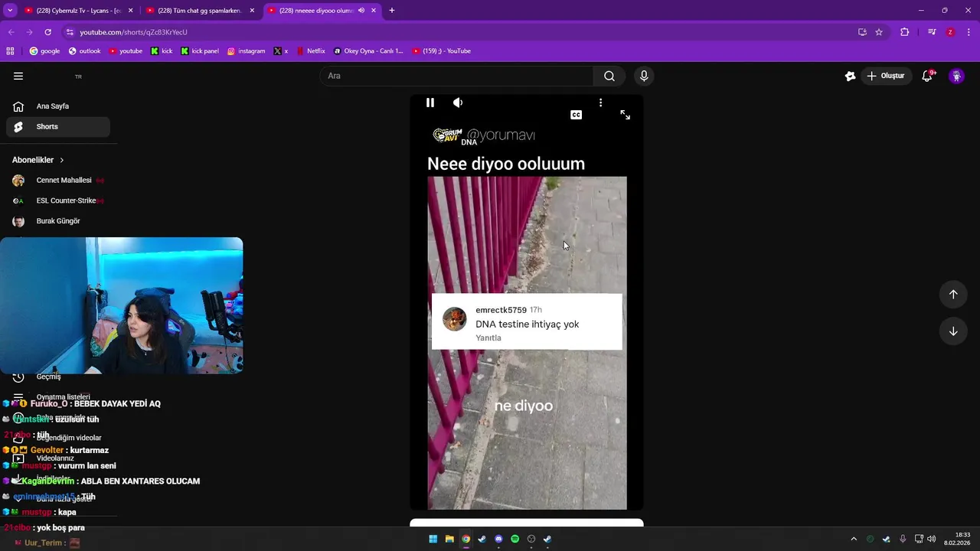
Task: Open the @yorumavi channel handle
Action: pos(501,135)
